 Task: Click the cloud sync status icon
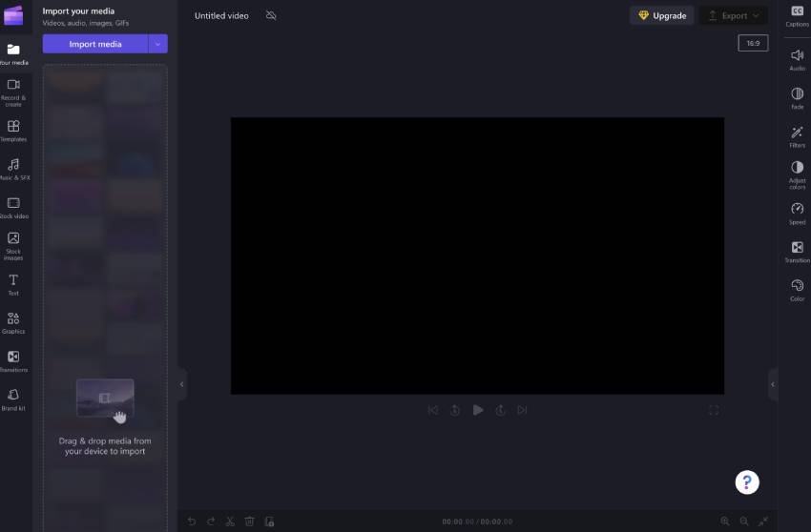(271, 16)
